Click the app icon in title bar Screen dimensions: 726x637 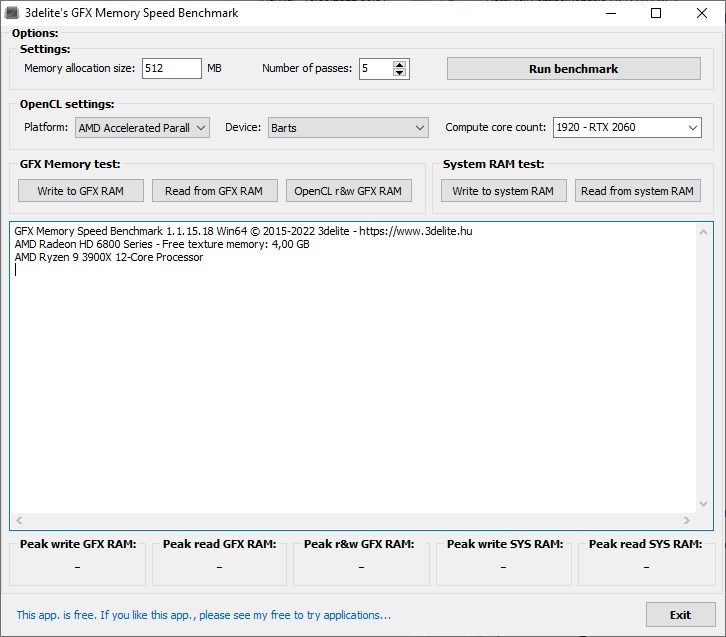12,13
